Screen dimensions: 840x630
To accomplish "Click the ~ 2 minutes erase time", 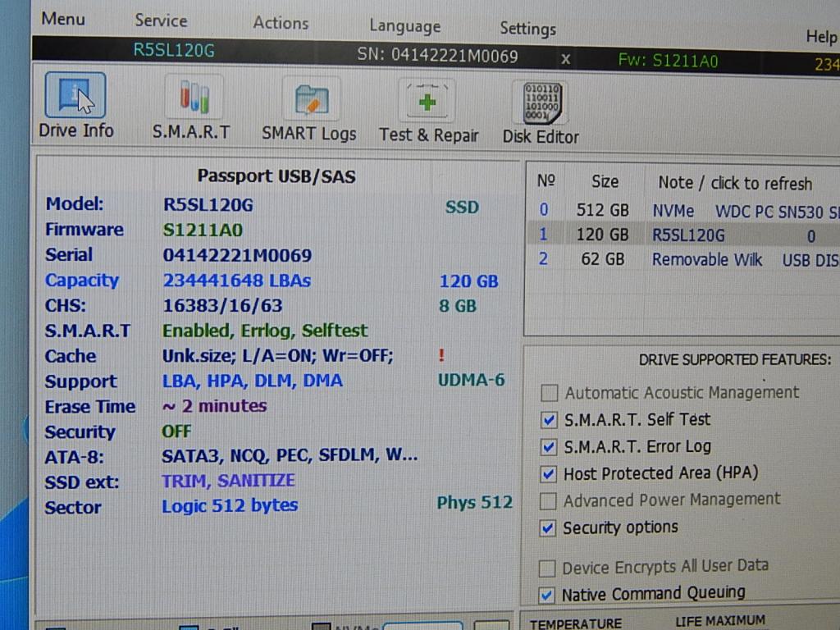I will (214, 405).
